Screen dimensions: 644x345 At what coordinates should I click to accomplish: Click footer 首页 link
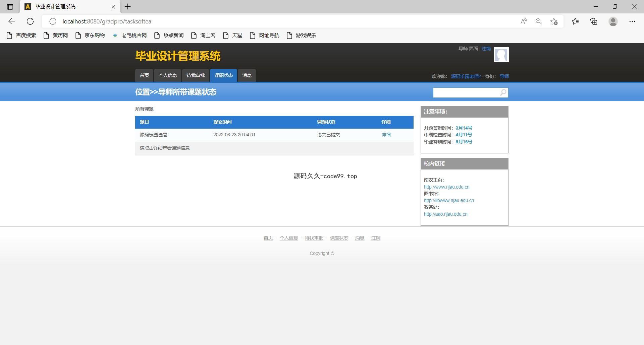pos(268,238)
